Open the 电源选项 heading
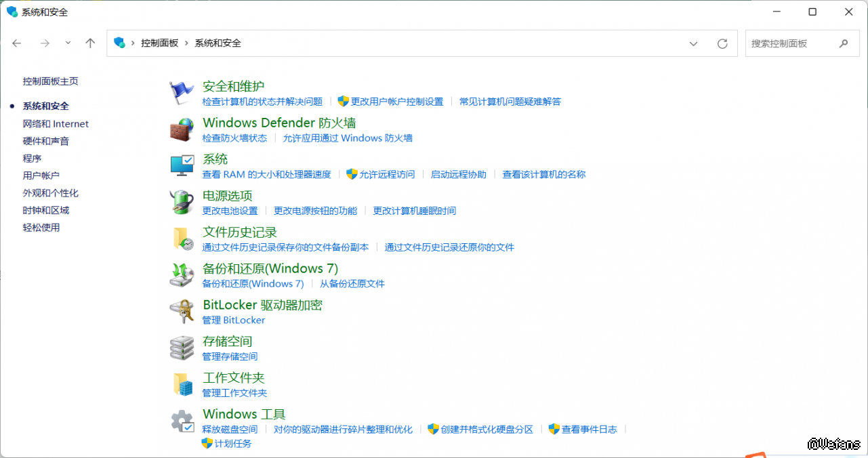 click(227, 196)
